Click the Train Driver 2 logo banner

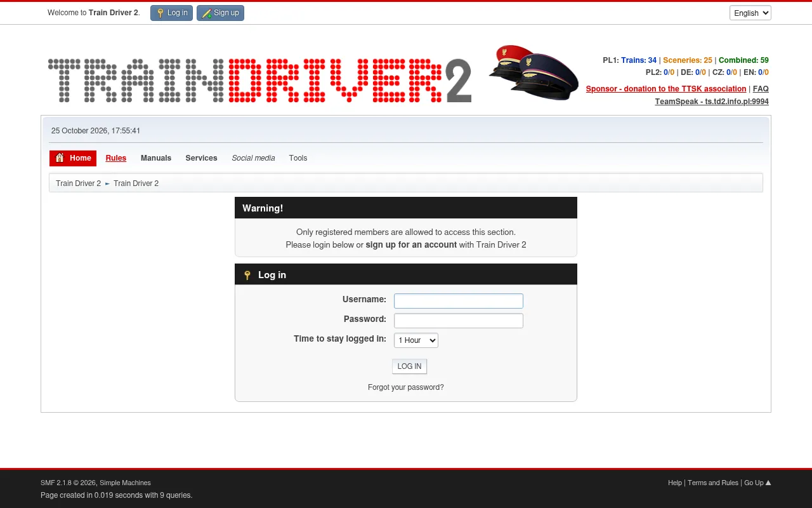tap(259, 81)
